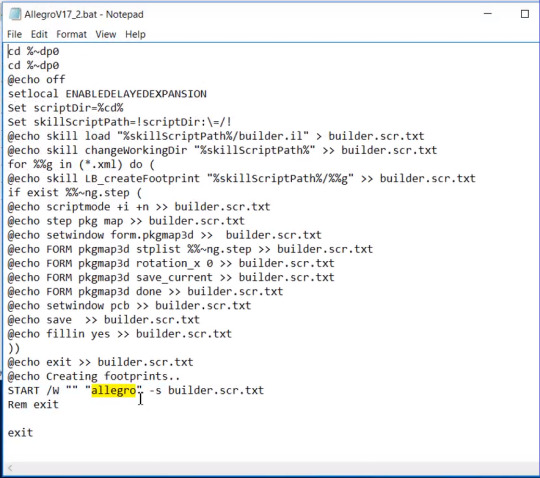Click the 'Creating footprints..' line
The height and width of the screenshot is (478, 540).
(94, 376)
